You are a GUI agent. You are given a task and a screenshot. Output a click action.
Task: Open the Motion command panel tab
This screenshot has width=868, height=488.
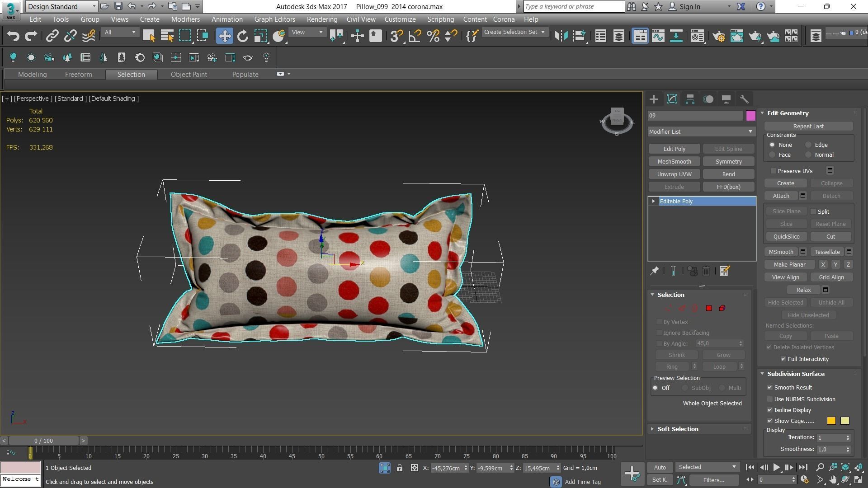[708, 99]
